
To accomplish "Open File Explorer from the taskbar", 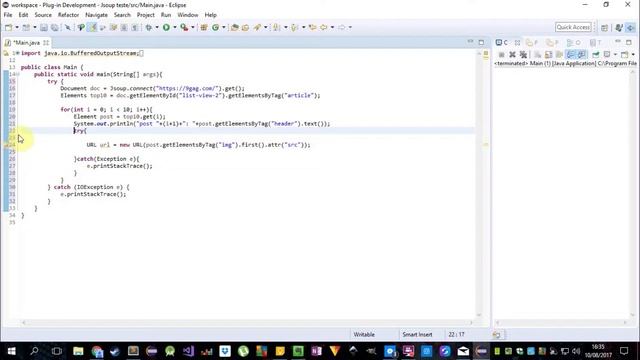I will tap(78, 351).
